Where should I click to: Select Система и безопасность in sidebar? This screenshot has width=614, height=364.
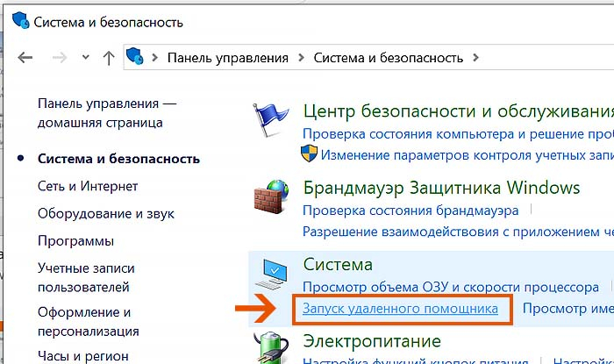[118, 159]
